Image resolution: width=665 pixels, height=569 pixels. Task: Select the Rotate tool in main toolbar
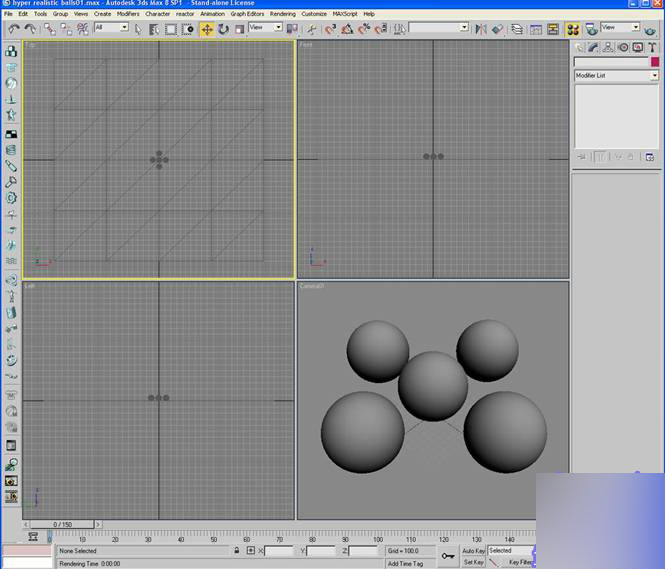[223, 29]
